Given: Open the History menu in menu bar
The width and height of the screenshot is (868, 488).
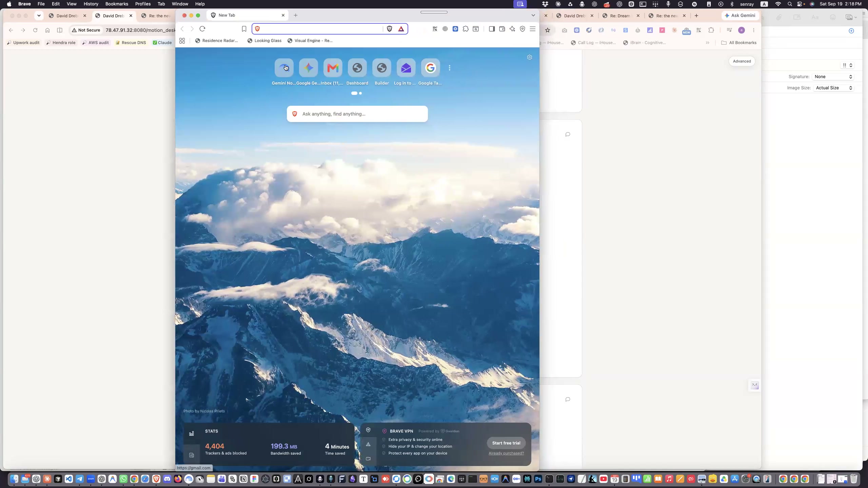Looking at the screenshot, I should (x=91, y=4).
